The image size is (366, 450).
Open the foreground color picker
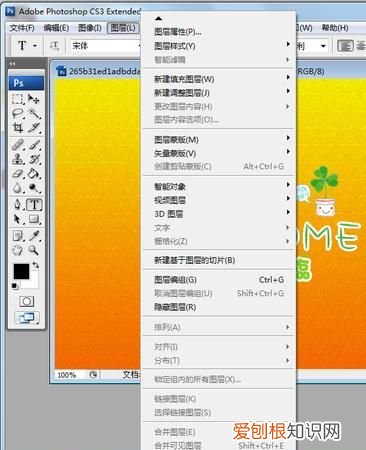pyautogui.click(x=21, y=271)
